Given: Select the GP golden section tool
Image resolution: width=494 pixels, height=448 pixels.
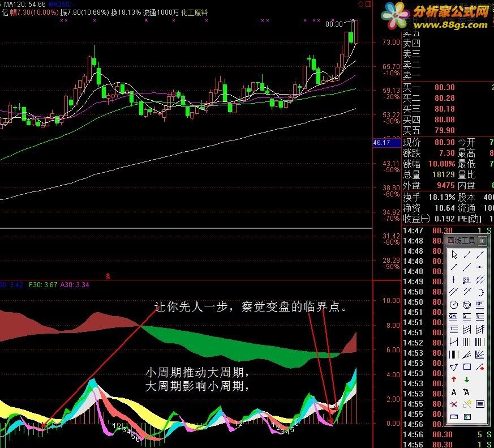Looking at the screenshot, I should click(480, 304).
